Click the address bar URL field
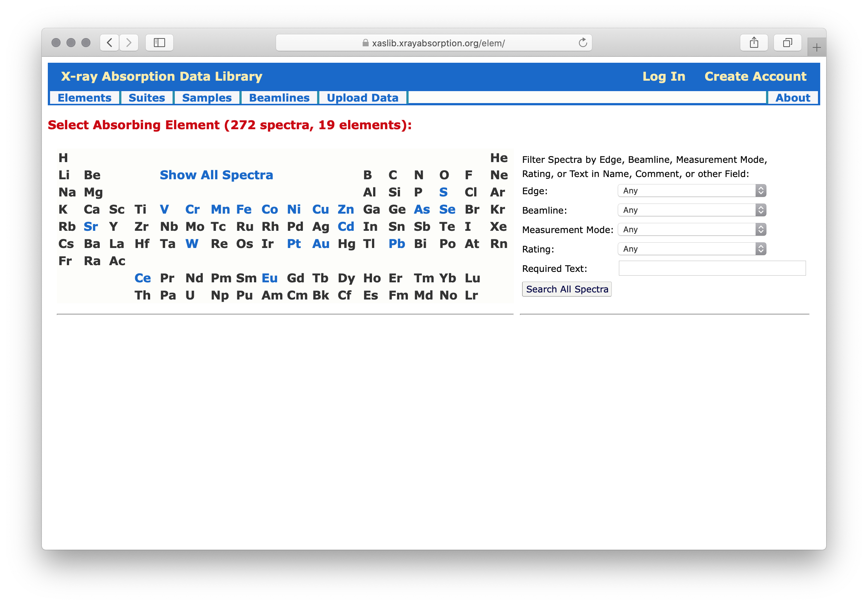Image resolution: width=868 pixels, height=605 pixels. click(x=434, y=43)
